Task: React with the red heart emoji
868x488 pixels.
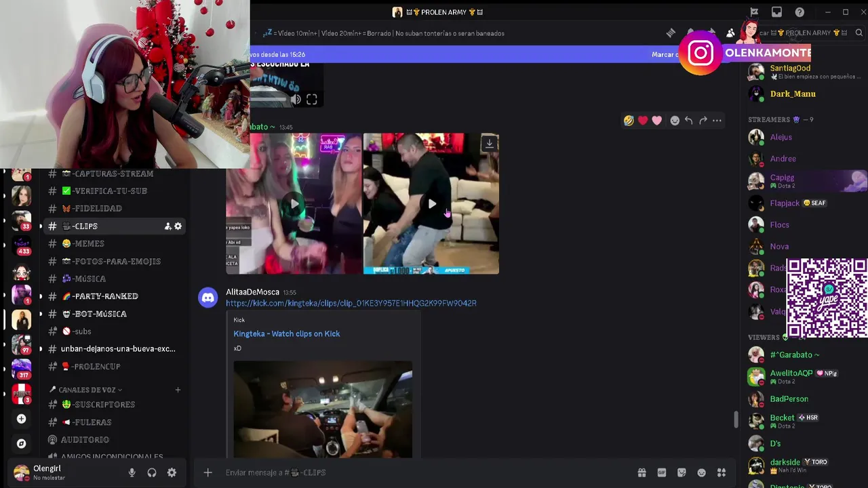Action: pos(643,121)
